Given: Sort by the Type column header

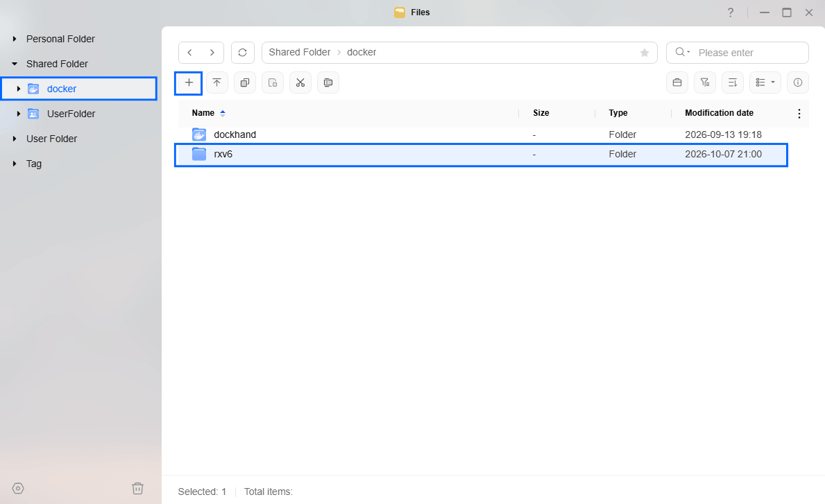Looking at the screenshot, I should click(618, 113).
